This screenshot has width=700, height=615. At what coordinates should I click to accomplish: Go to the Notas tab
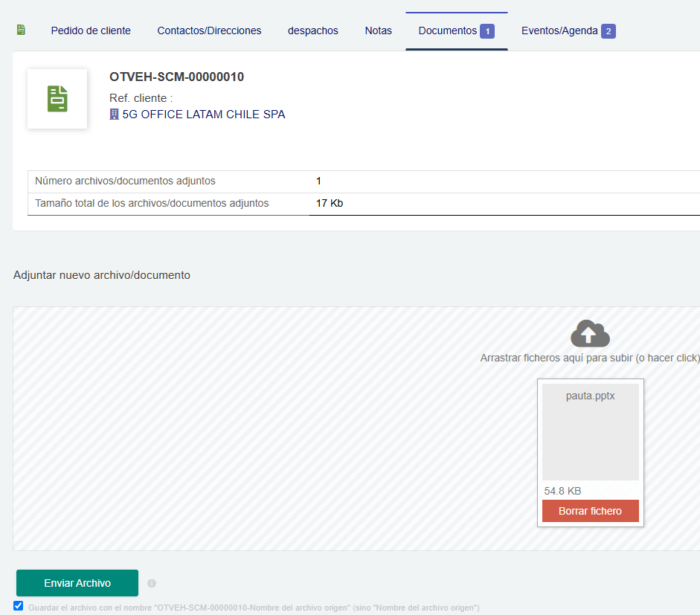[378, 30]
